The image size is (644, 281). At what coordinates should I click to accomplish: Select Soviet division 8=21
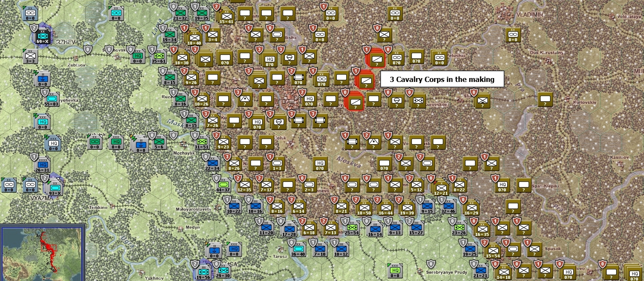tap(341, 206)
